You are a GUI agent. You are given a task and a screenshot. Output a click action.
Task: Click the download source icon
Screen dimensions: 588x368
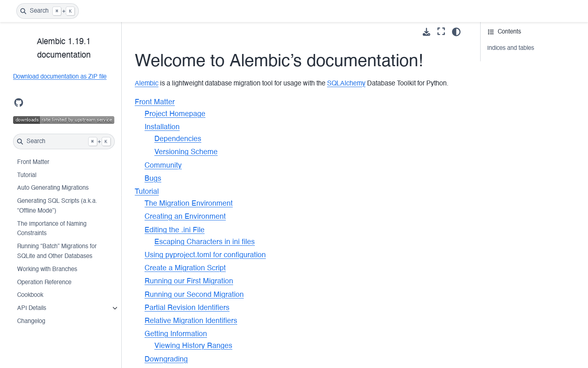tap(426, 32)
